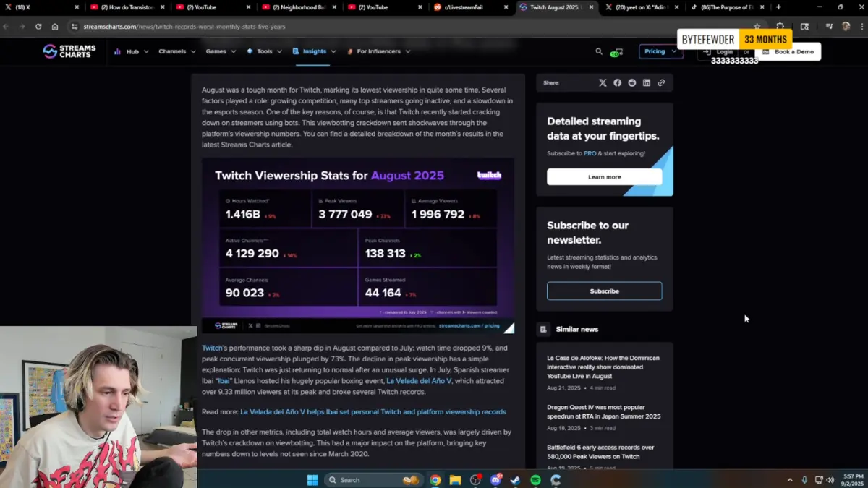Open Spotify from the taskbar
868x488 pixels.
click(x=535, y=480)
